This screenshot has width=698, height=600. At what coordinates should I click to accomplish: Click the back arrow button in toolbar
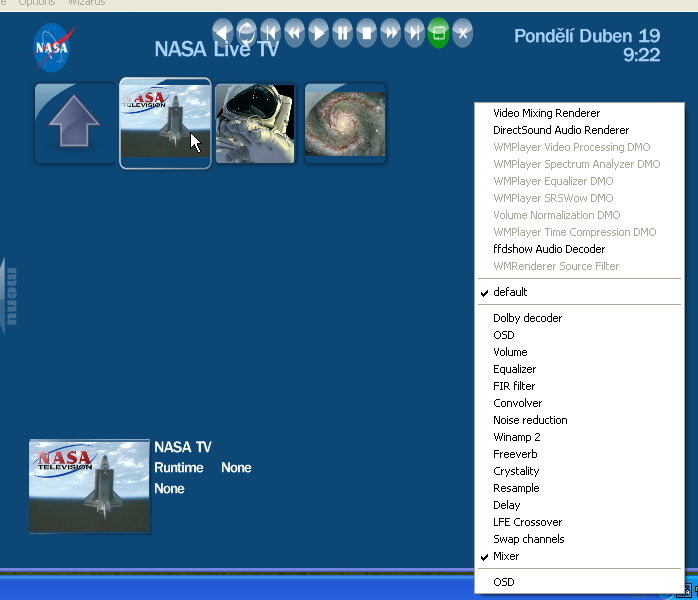[x=222, y=33]
